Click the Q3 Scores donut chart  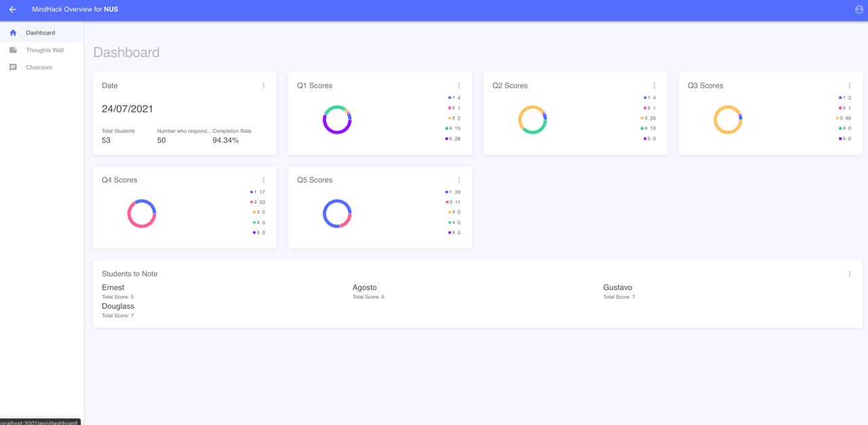[728, 119]
